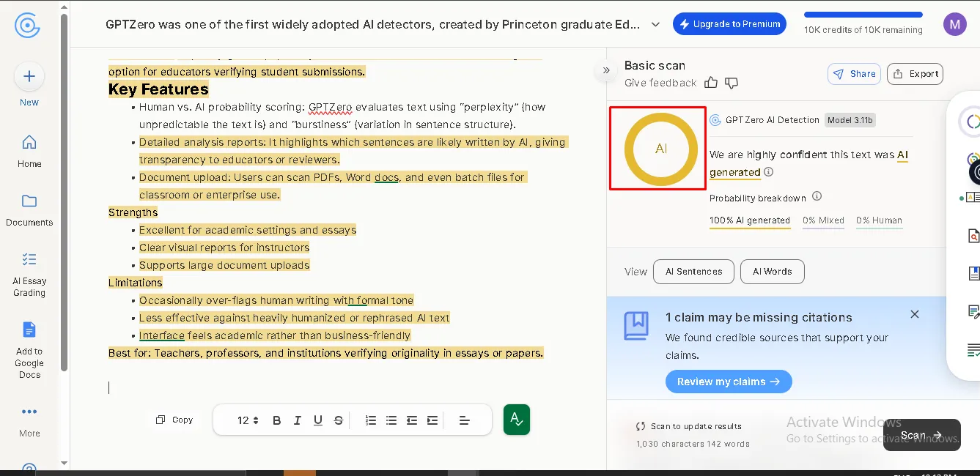Open the font size 12 selector
The width and height of the screenshot is (980, 476).
(x=248, y=420)
